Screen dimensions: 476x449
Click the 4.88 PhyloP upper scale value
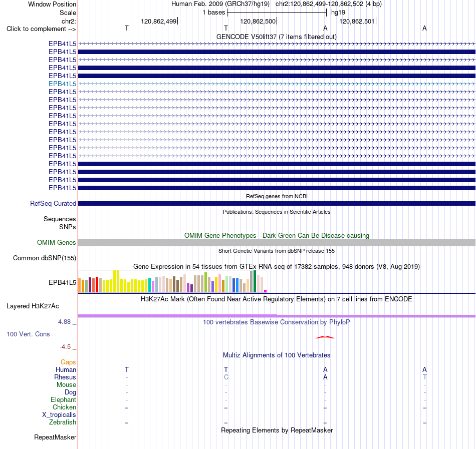tap(64, 322)
